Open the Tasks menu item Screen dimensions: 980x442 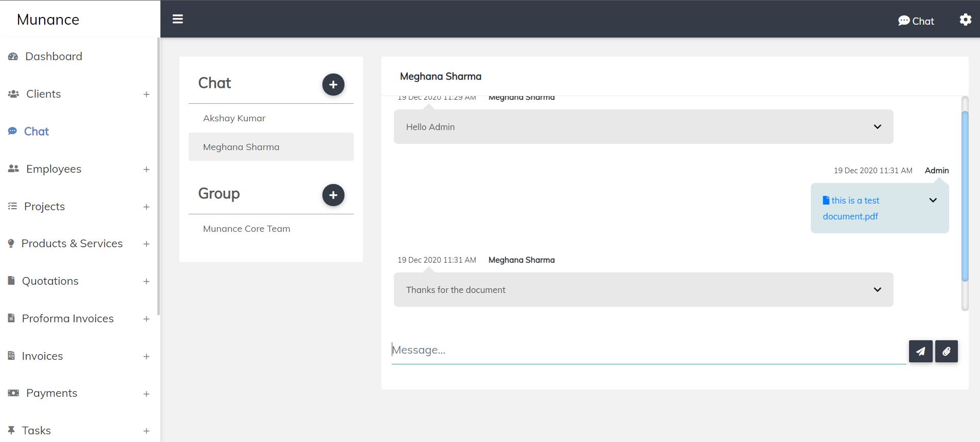pyautogui.click(x=37, y=431)
